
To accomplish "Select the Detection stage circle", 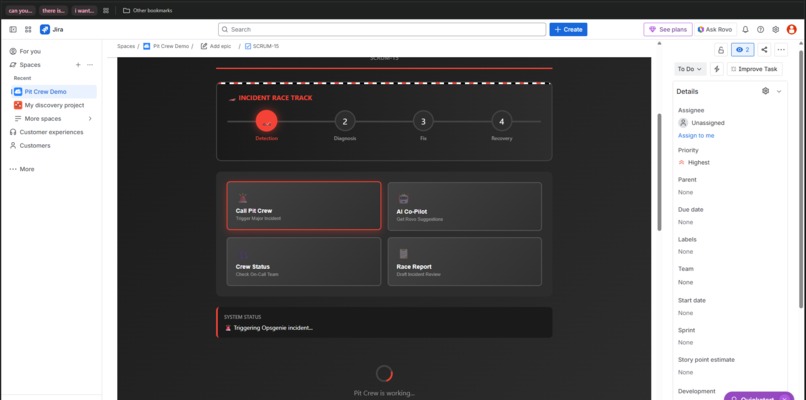I will click(266, 121).
